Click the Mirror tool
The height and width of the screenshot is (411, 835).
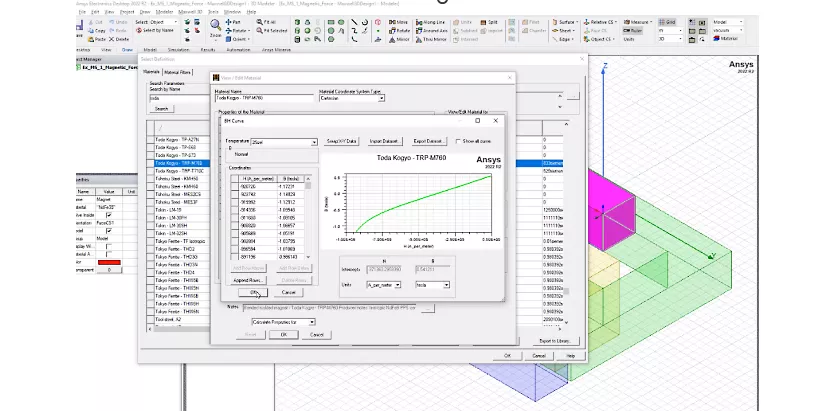pyautogui.click(x=399, y=39)
